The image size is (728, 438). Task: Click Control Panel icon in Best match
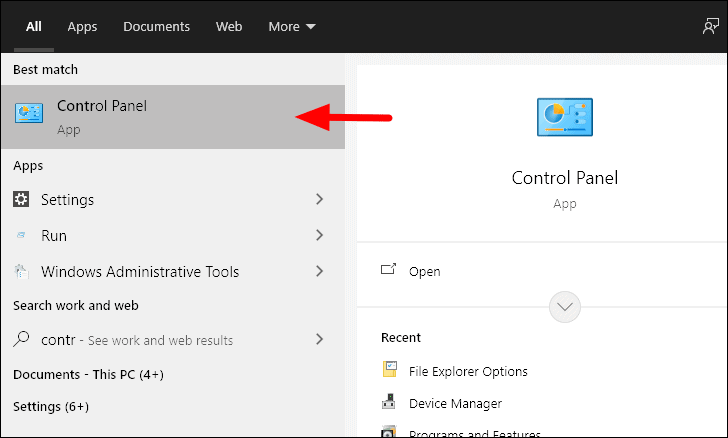[x=29, y=113]
